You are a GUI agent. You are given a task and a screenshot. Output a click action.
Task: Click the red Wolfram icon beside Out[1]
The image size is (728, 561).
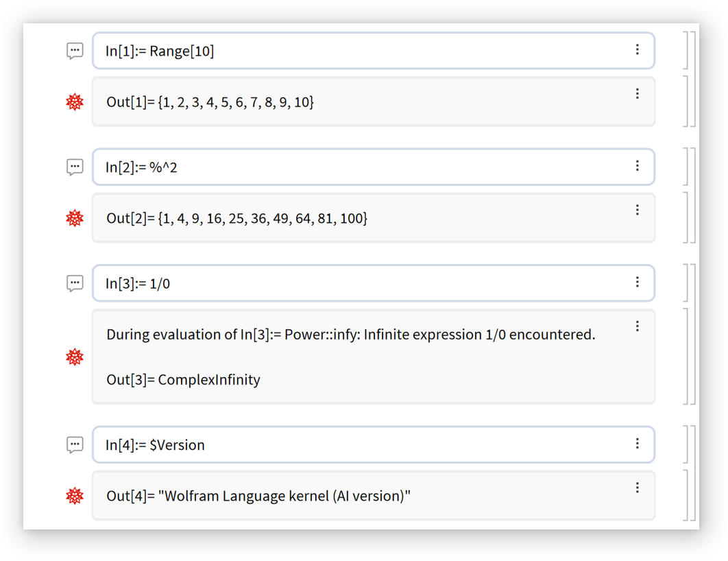75,102
